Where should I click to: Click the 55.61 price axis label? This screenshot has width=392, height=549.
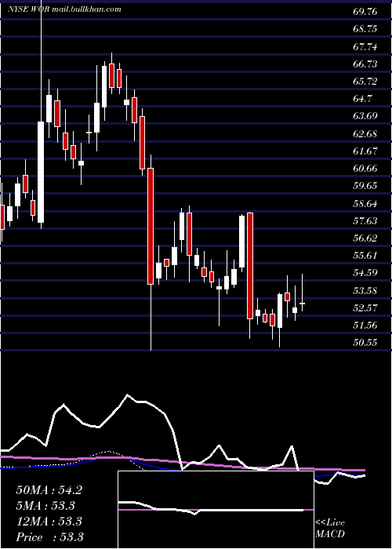click(x=365, y=256)
